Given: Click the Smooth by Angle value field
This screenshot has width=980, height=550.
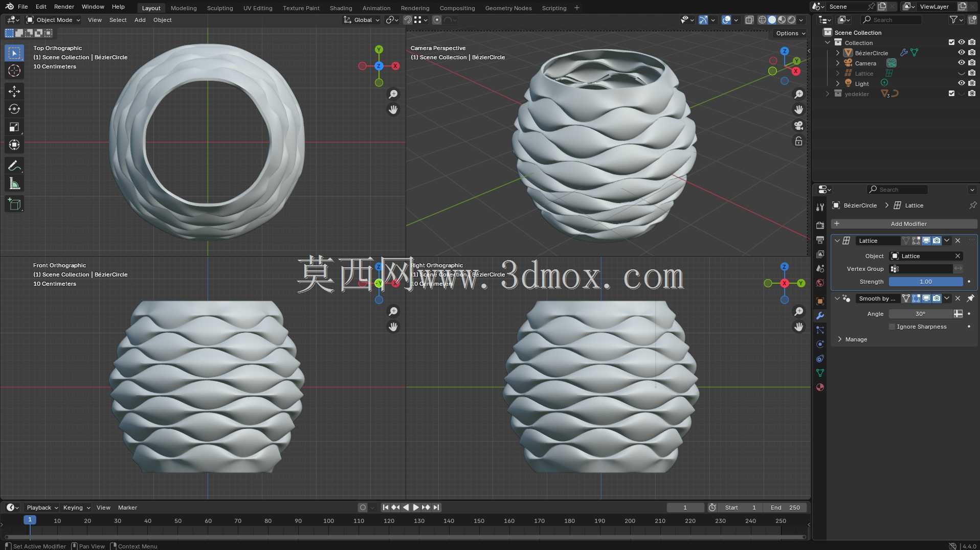Looking at the screenshot, I should (920, 314).
